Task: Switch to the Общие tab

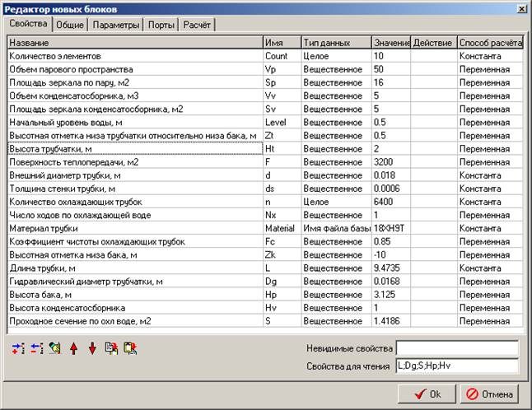Action: pos(70,25)
